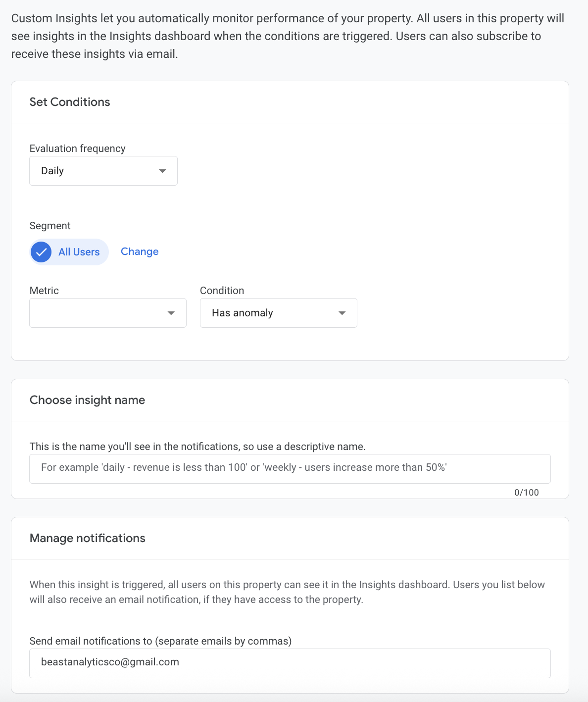Select the Manage notifications section heading
Viewport: 588px width, 702px height.
click(x=88, y=538)
